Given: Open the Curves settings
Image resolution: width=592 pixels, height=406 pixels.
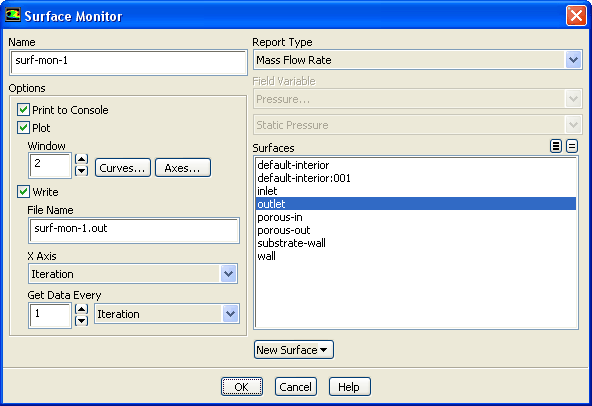Looking at the screenshot, I should (x=123, y=168).
